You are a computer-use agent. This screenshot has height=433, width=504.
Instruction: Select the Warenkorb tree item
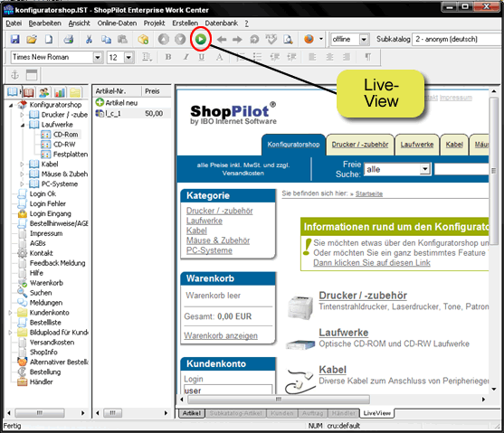[46, 283]
